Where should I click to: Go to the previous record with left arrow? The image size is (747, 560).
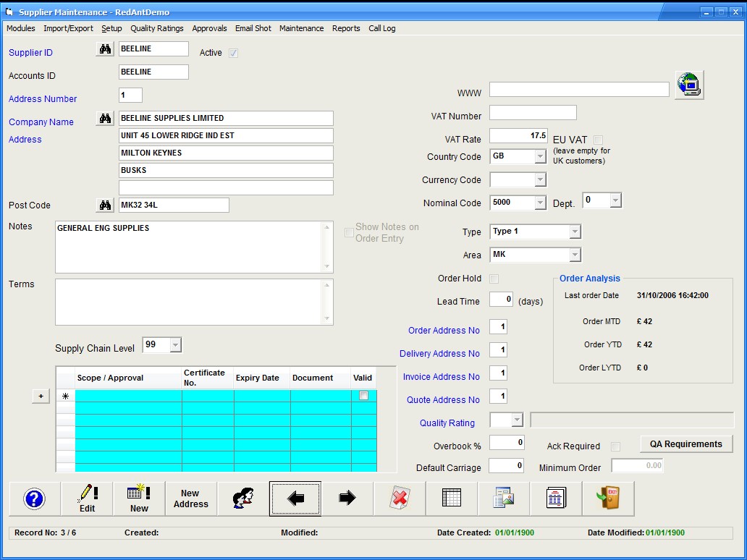[x=295, y=499]
